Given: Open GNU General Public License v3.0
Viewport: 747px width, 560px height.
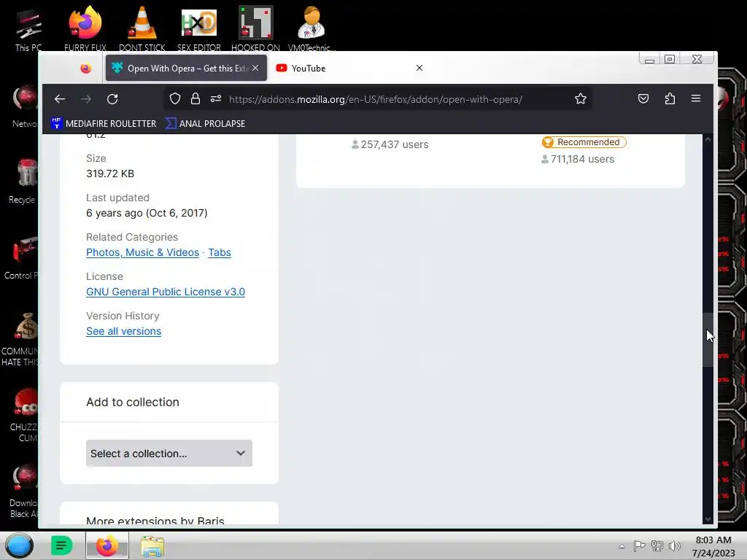Looking at the screenshot, I should tap(166, 292).
